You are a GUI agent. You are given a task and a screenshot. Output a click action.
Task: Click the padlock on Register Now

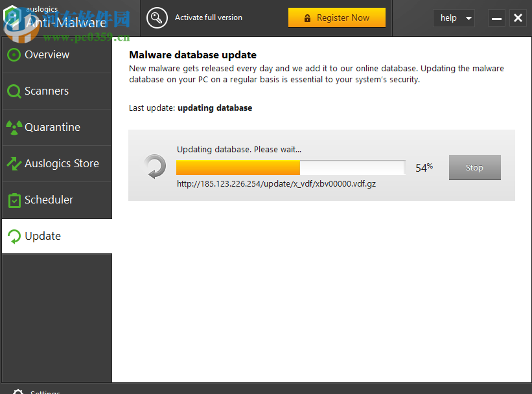(x=306, y=17)
